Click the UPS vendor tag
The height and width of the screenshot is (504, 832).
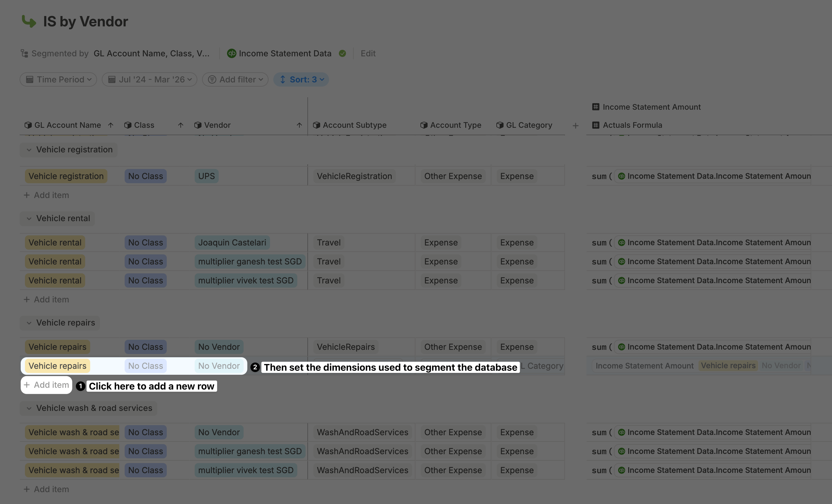[206, 176]
